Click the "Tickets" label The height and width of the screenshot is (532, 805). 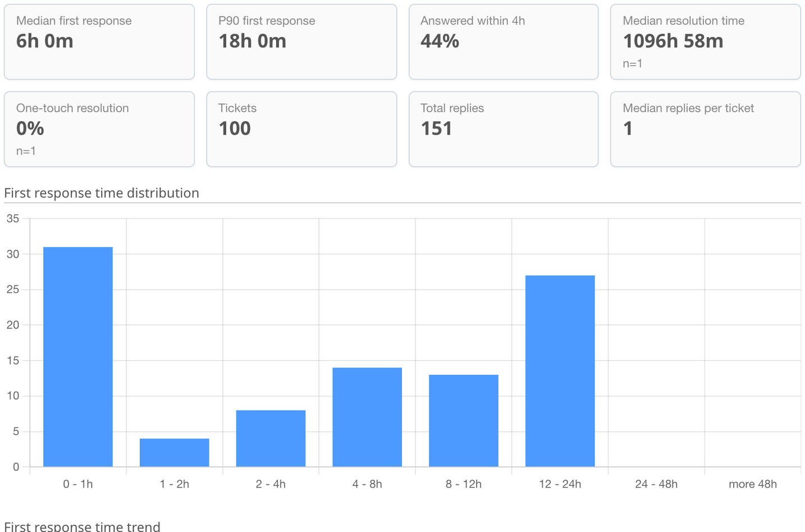[x=237, y=108]
